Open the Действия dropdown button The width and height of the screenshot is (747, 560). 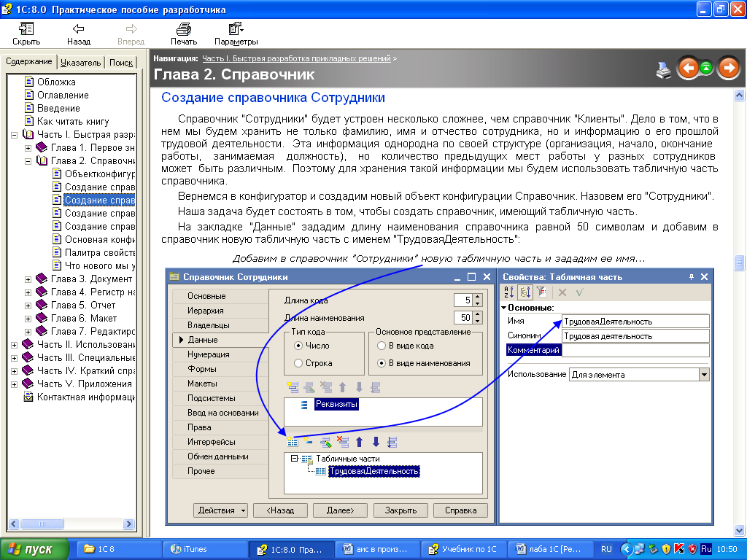(x=220, y=510)
